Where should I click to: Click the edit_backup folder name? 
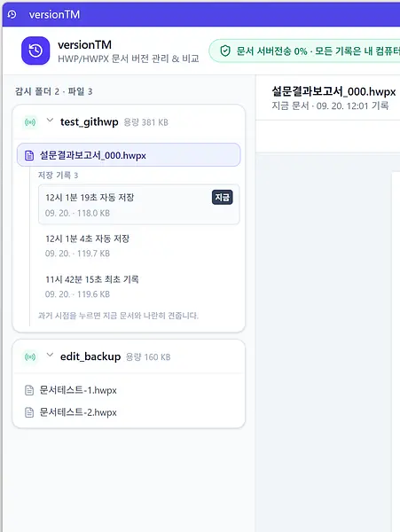click(90, 357)
